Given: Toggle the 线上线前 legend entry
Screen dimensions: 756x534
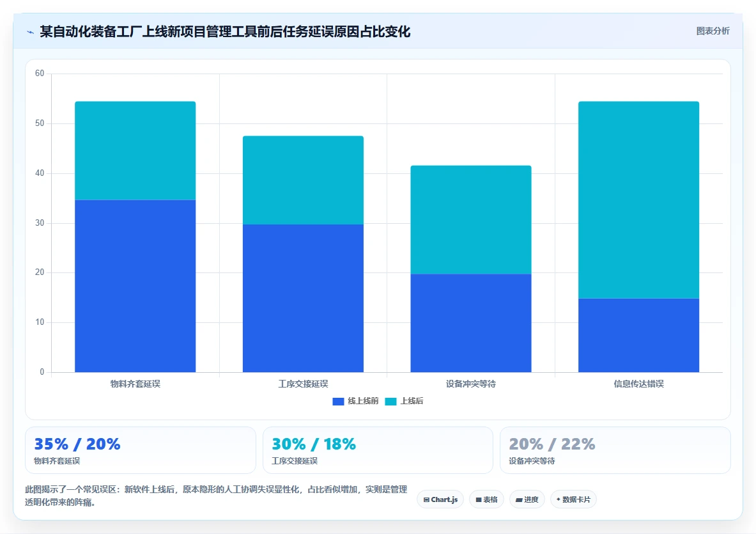Looking at the screenshot, I should tap(356, 401).
